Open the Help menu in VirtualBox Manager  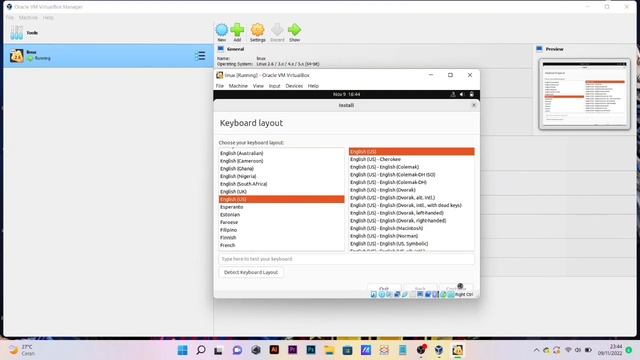48,18
